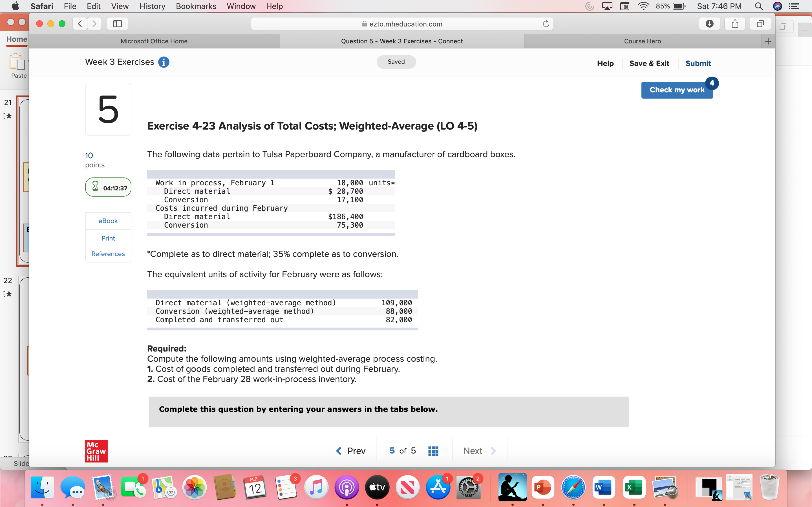Open the eBook reference panel
812x507 pixels.
[108, 220]
